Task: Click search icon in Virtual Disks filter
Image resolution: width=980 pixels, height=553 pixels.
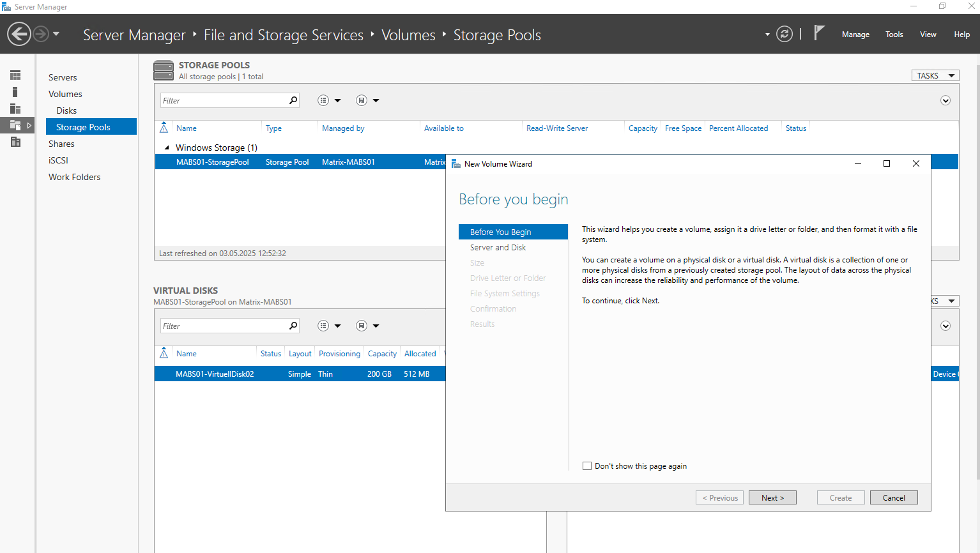Action: 293,326
